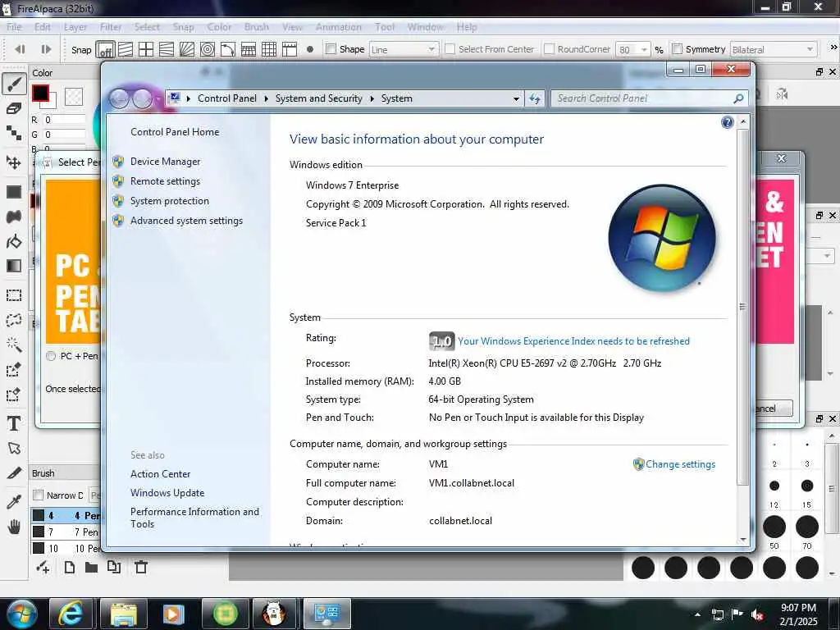The image size is (840, 630).
Task: Open help in System window
Action: coord(727,123)
